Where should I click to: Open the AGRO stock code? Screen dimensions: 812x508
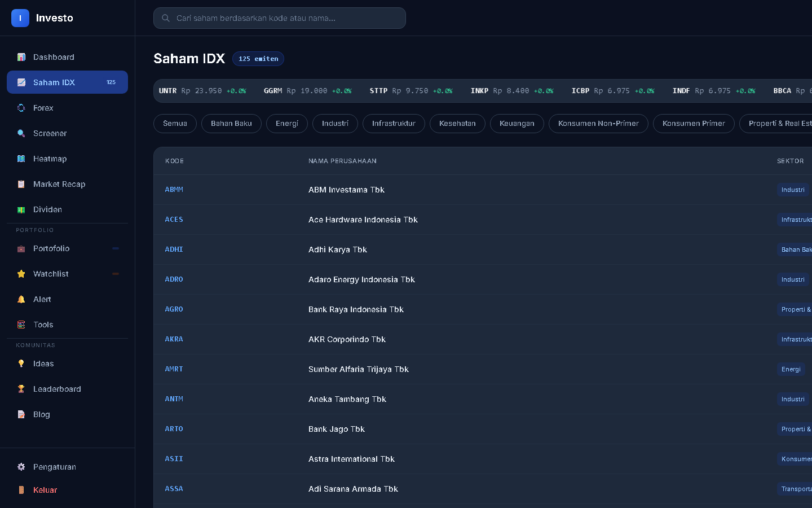coord(174,309)
